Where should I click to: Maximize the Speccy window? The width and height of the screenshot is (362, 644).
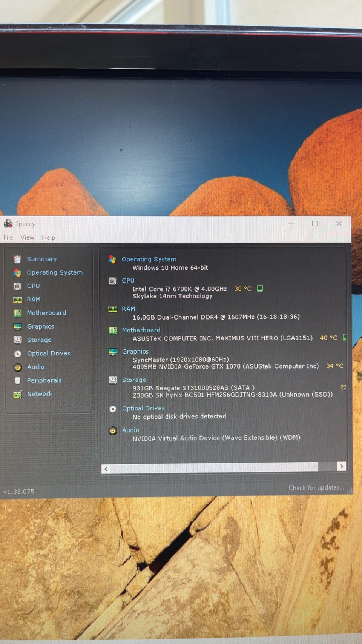click(x=315, y=223)
